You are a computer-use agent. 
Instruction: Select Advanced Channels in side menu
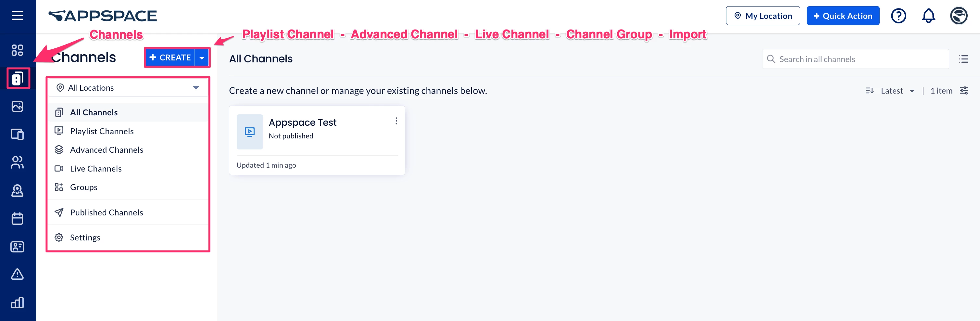pyautogui.click(x=128, y=150)
